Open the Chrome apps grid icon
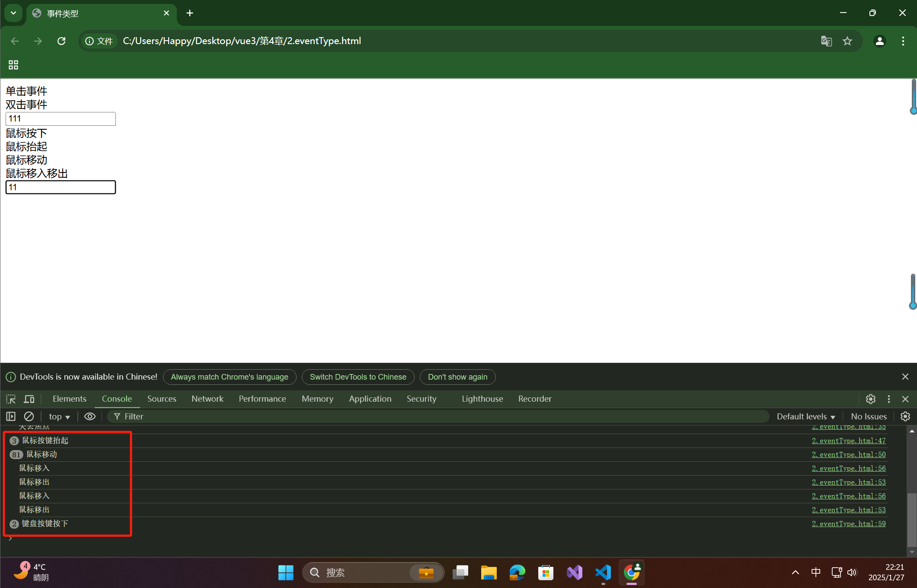The height and width of the screenshot is (588, 917). tap(13, 65)
